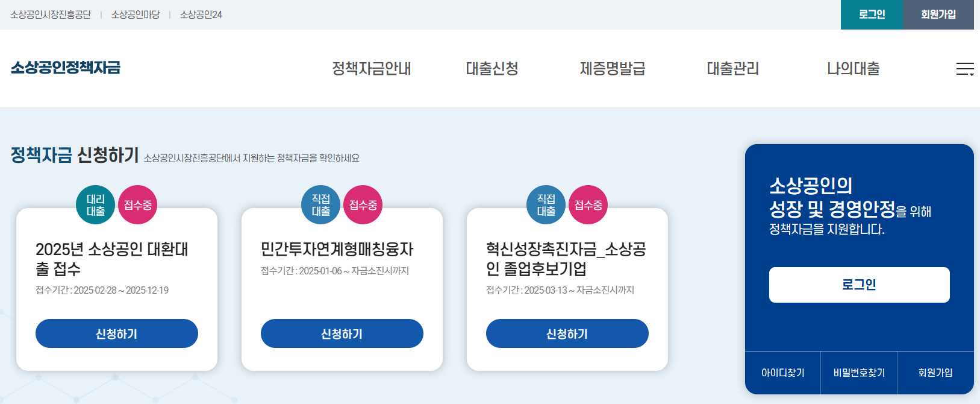The height and width of the screenshot is (404, 980).
Task: Click the top 회원가입 button
Action: click(938, 14)
